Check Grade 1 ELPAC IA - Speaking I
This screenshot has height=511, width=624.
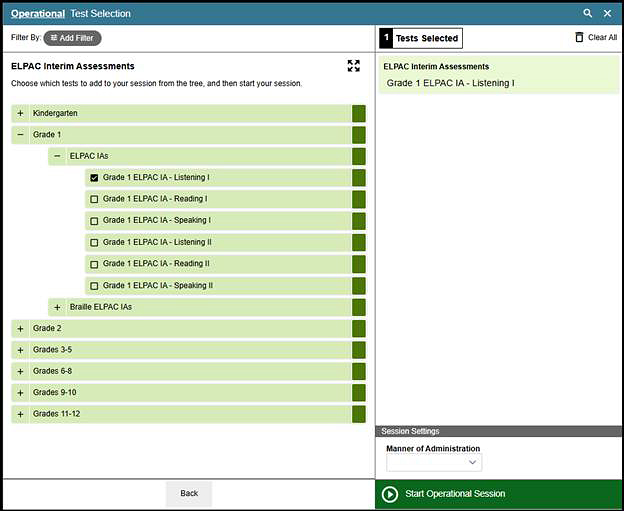click(x=94, y=221)
